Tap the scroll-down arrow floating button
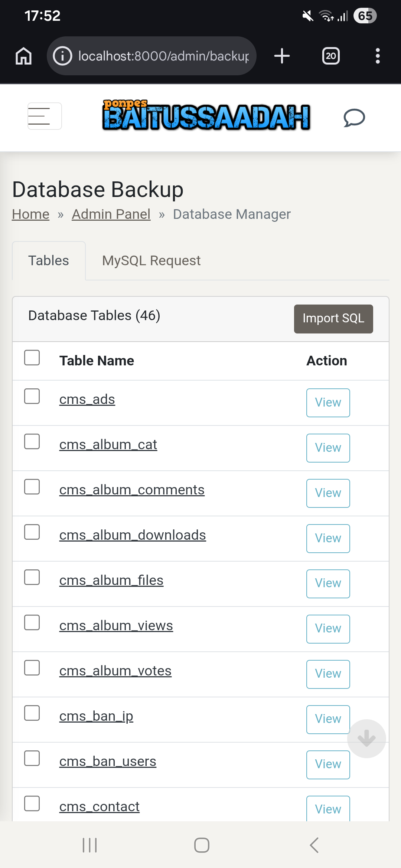 click(x=366, y=739)
